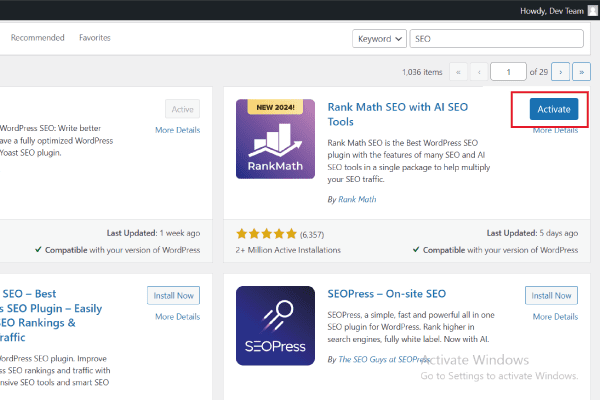Click the Rank Math five-star rating
Viewport: 600px width, 400px height.
tap(266, 233)
